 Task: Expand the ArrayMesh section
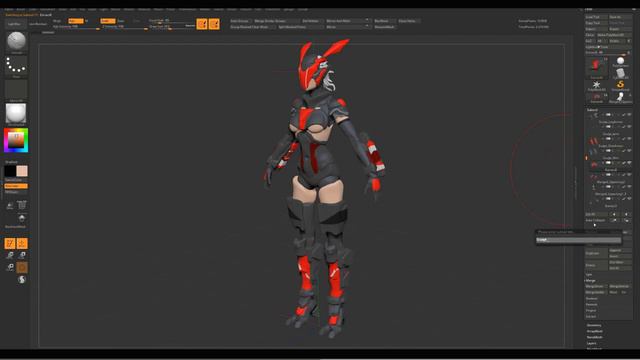click(x=595, y=331)
